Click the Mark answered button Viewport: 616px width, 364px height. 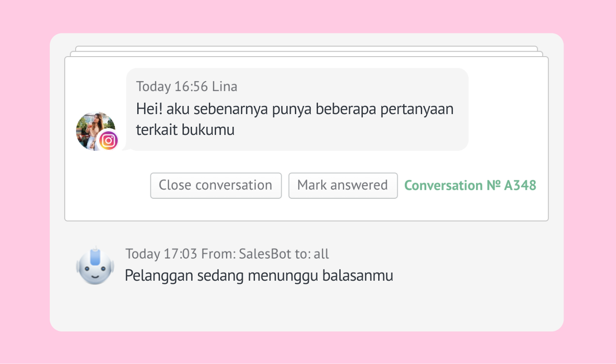[x=343, y=186]
